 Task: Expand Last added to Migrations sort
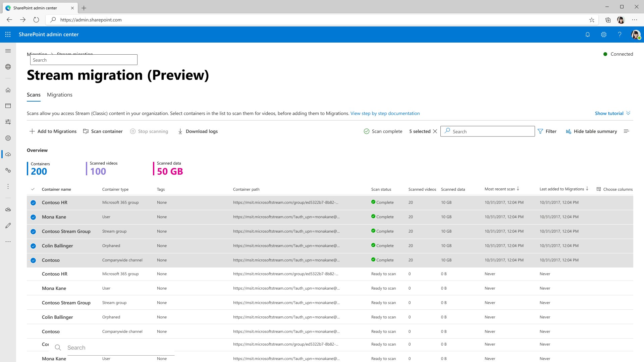point(587,189)
